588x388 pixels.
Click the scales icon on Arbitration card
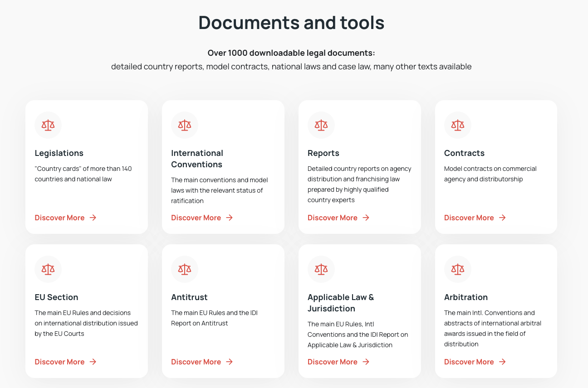click(x=458, y=269)
